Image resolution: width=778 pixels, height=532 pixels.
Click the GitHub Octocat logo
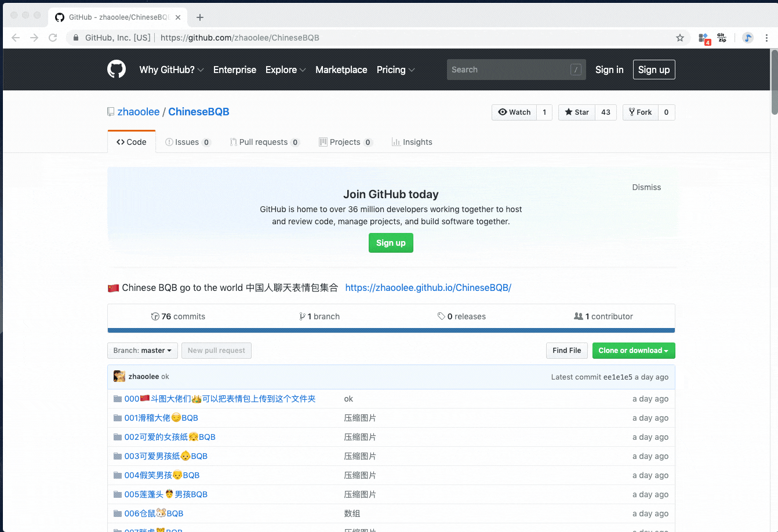116,69
